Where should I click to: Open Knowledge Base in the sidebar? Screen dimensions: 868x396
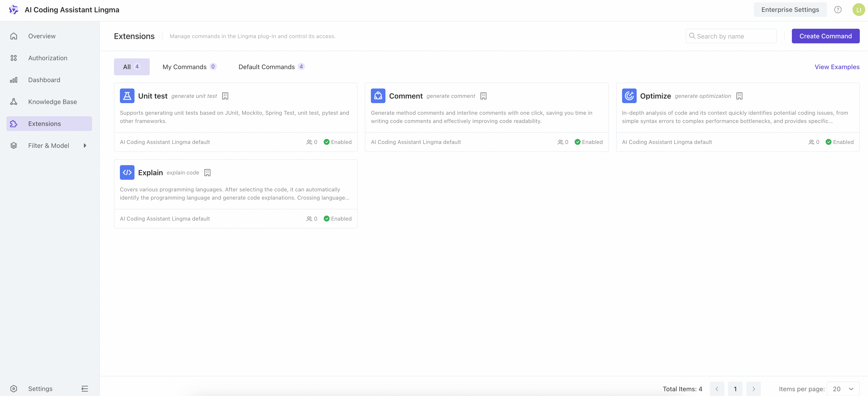point(49,102)
